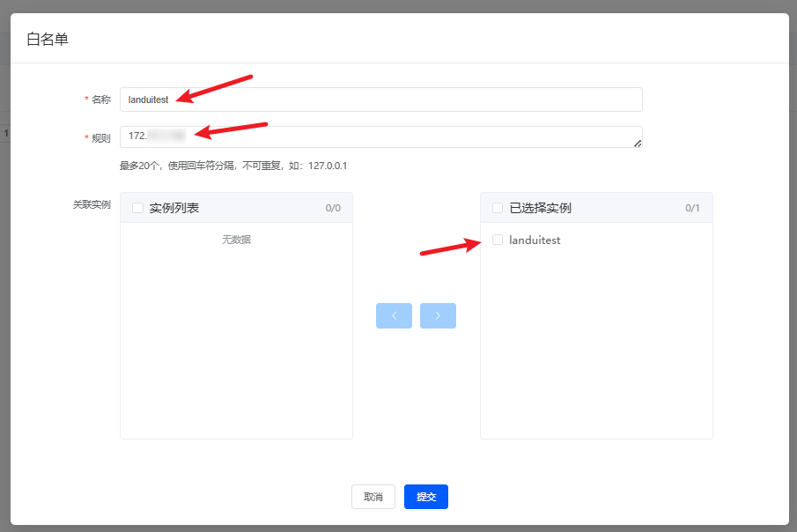Click the resize handle of the 规则 textarea
Viewport: 797px width, 532px height.
tap(638, 143)
